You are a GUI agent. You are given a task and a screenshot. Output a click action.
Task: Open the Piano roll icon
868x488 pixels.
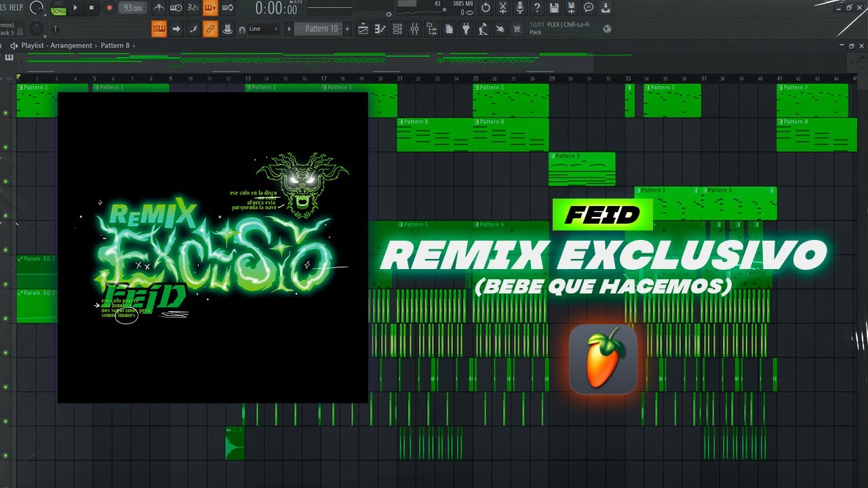pos(380,29)
